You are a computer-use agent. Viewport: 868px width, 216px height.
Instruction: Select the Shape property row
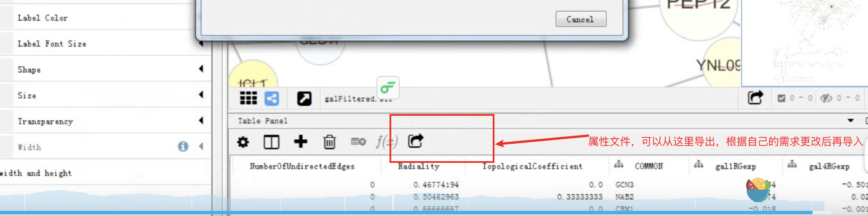(x=106, y=70)
